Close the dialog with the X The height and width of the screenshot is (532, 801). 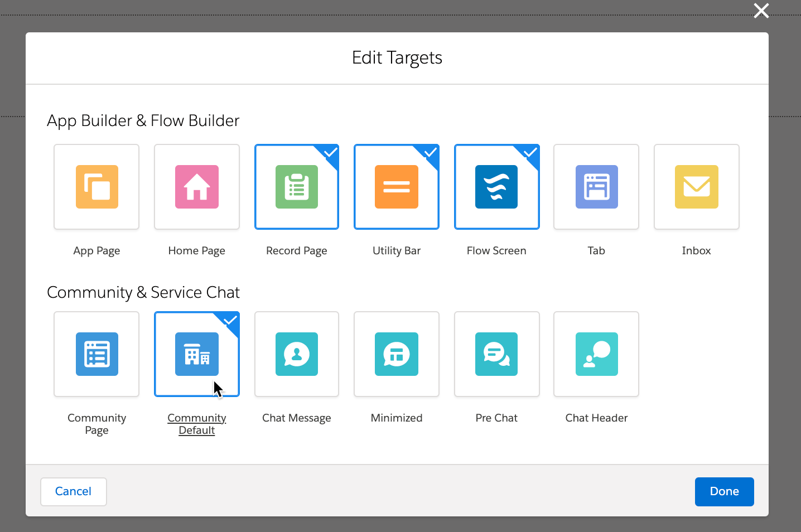click(x=761, y=11)
